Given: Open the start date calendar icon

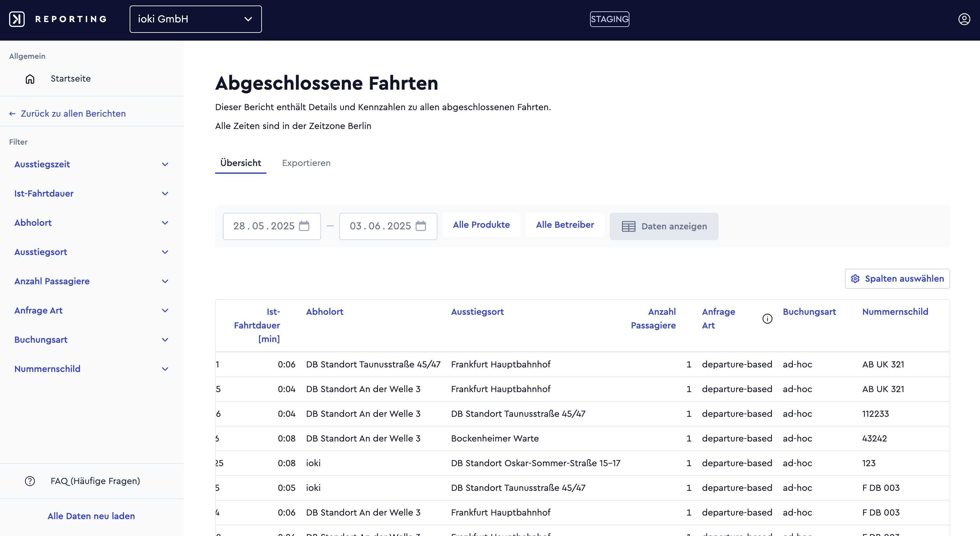Looking at the screenshot, I should 304,226.
